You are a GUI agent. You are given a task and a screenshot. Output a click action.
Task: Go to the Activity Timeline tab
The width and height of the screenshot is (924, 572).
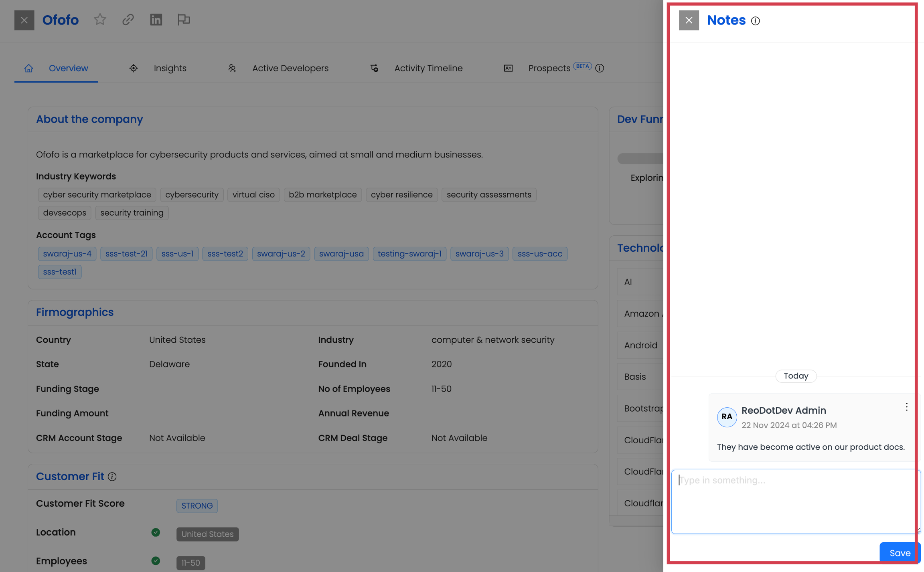pos(428,68)
